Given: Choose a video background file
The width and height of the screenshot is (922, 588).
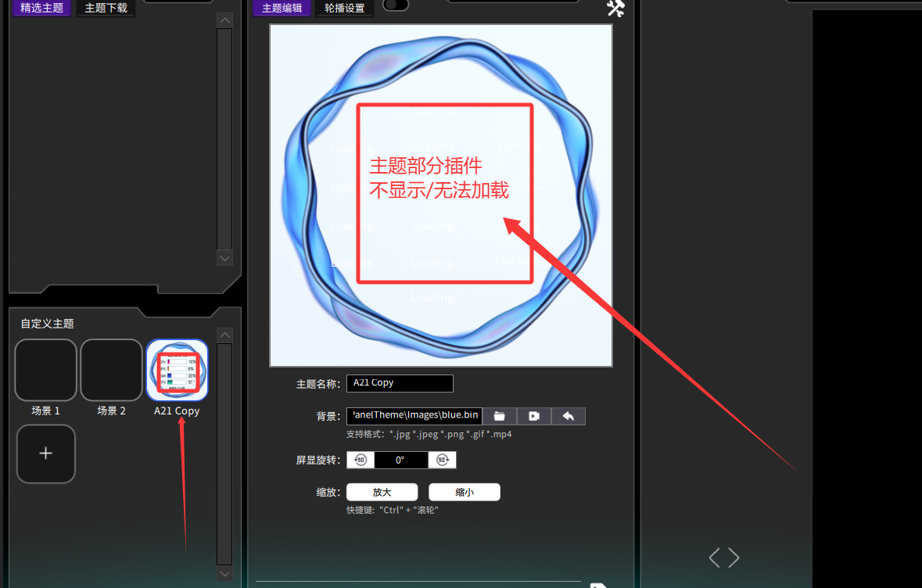Looking at the screenshot, I should (x=533, y=416).
